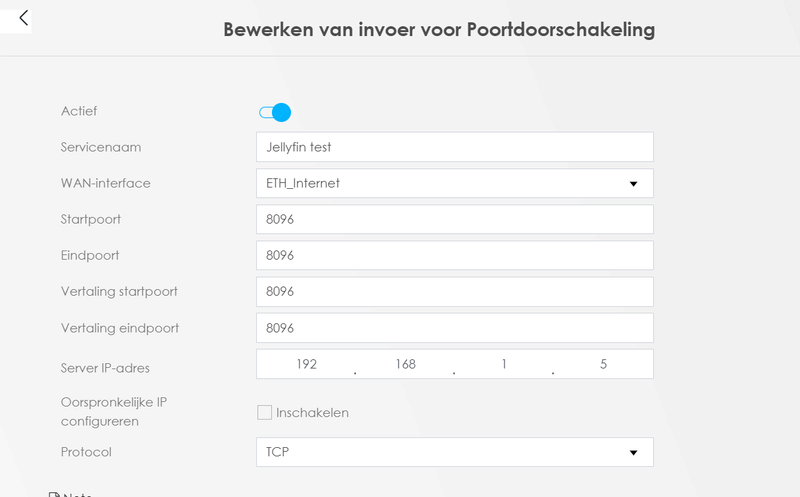800x497 pixels.
Task: Focus the Vertaling eindpoort field
Action: (454, 327)
